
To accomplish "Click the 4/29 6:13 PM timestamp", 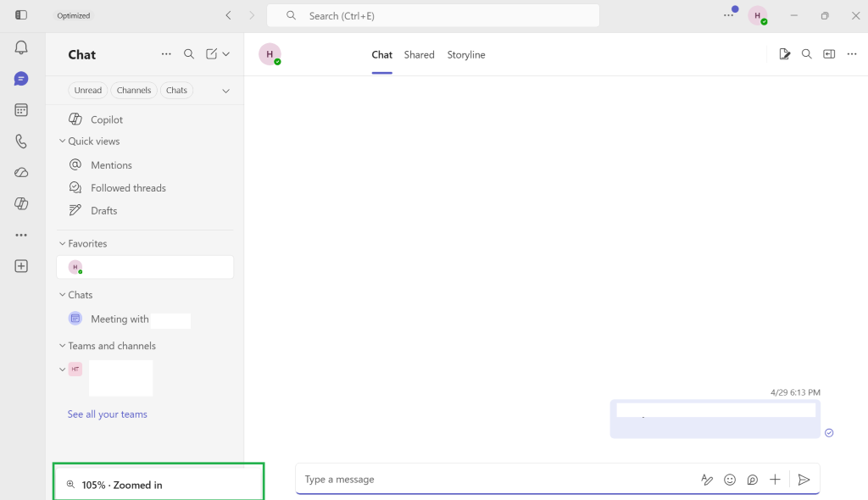I will [795, 392].
